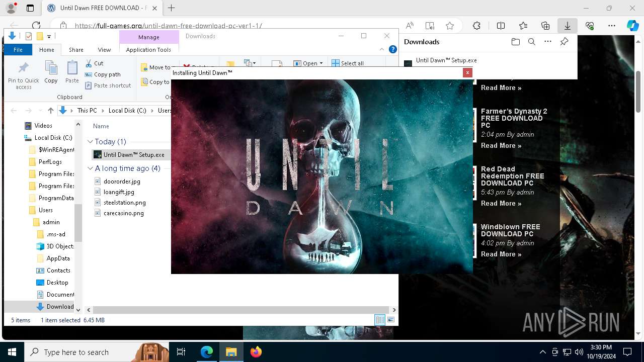644x362 pixels.
Task: Click the Copy ribbon icon
Action: 51,72
